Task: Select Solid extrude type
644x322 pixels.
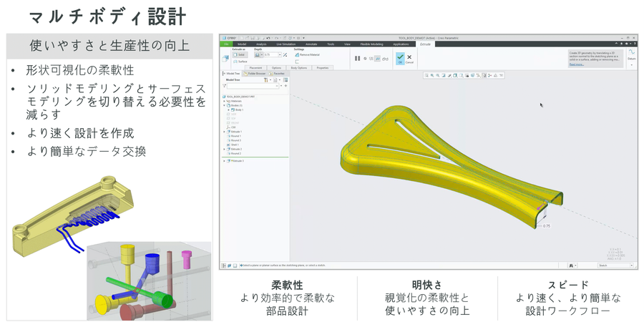Action: point(240,54)
